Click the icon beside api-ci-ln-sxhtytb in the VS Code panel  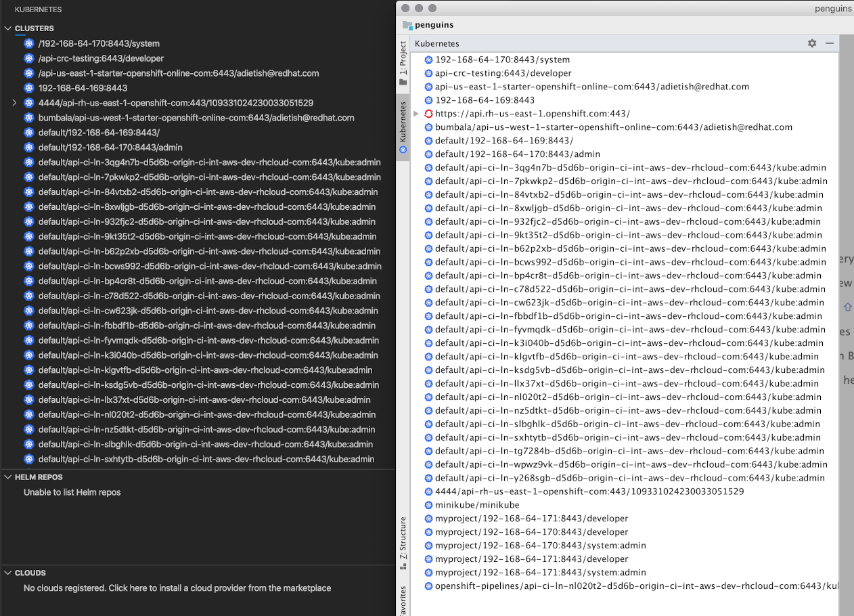coord(28,459)
